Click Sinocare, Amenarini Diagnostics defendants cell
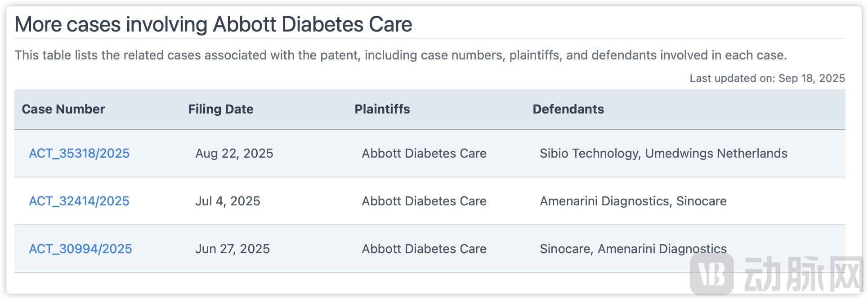 633,249
